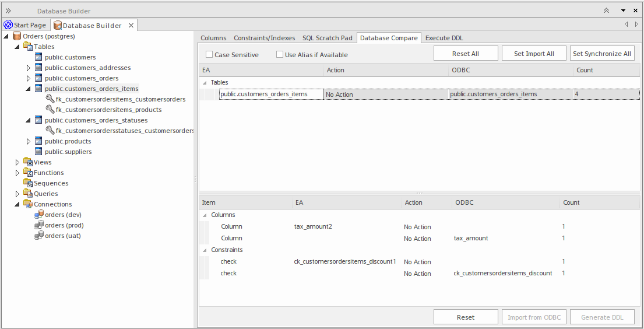The image size is (644, 329).
Task: Click the orders (dev) connection icon
Action: tap(39, 215)
